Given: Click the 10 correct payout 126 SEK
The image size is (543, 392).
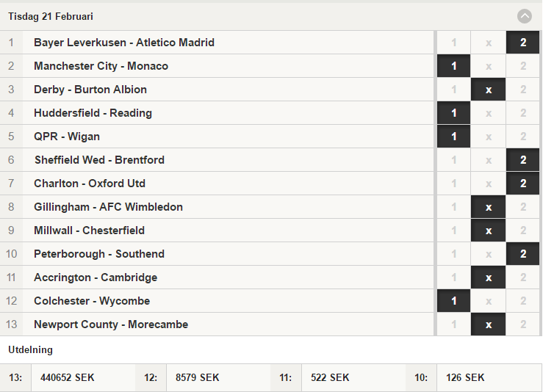Looking at the screenshot, I should click(x=465, y=377).
